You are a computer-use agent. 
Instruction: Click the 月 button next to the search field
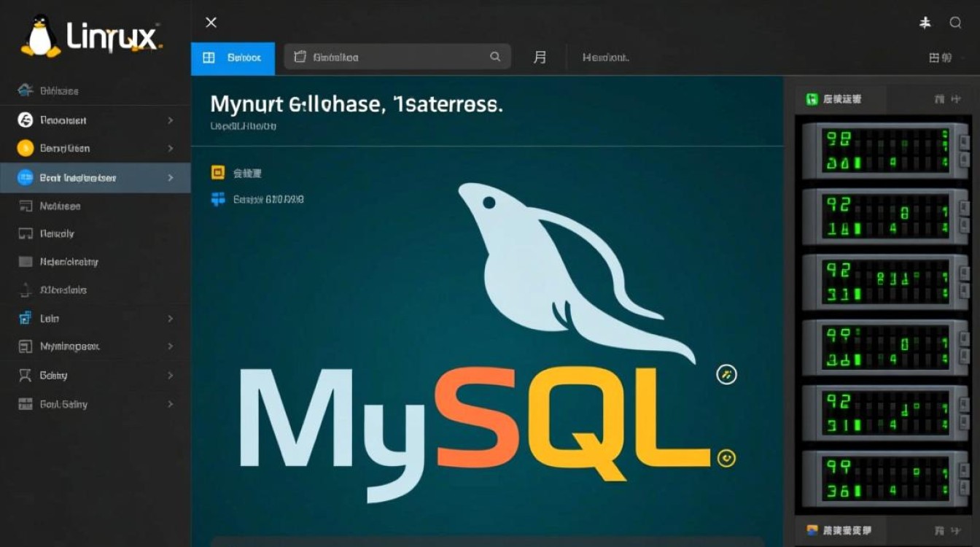coord(540,58)
